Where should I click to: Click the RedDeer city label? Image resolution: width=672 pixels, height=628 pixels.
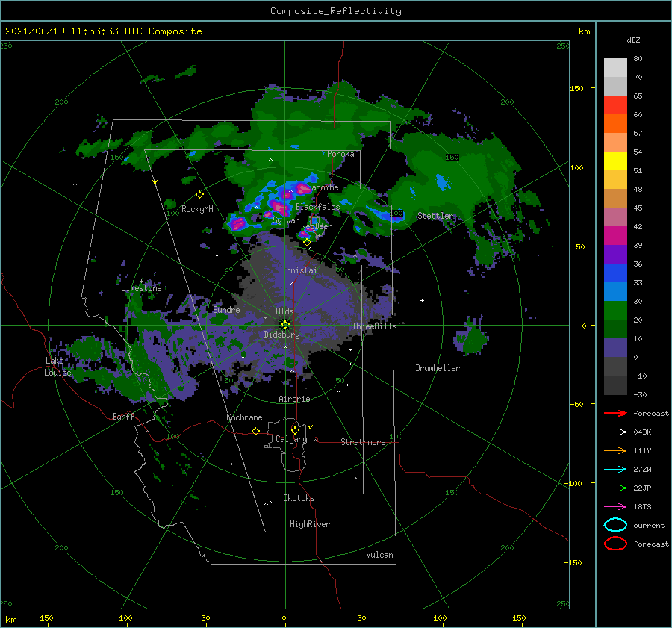(317, 226)
